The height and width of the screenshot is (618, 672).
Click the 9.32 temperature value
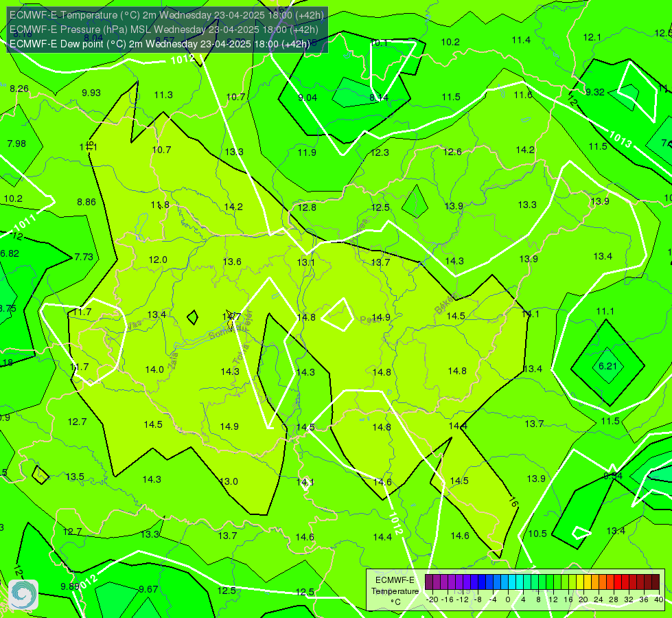click(x=595, y=92)
